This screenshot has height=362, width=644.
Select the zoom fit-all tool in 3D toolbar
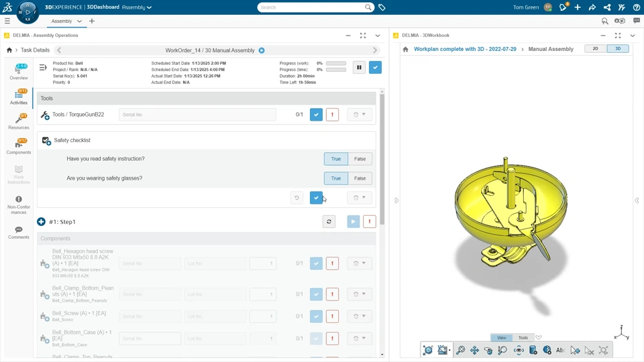(460, 350)
